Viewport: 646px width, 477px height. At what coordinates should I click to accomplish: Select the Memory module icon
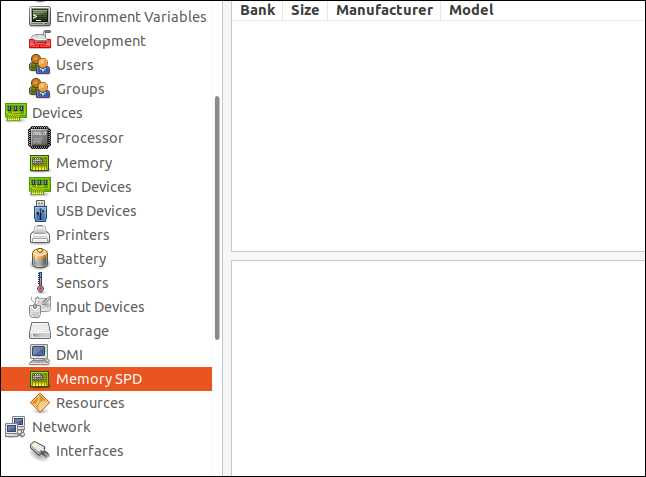click(x=39, y=163)
